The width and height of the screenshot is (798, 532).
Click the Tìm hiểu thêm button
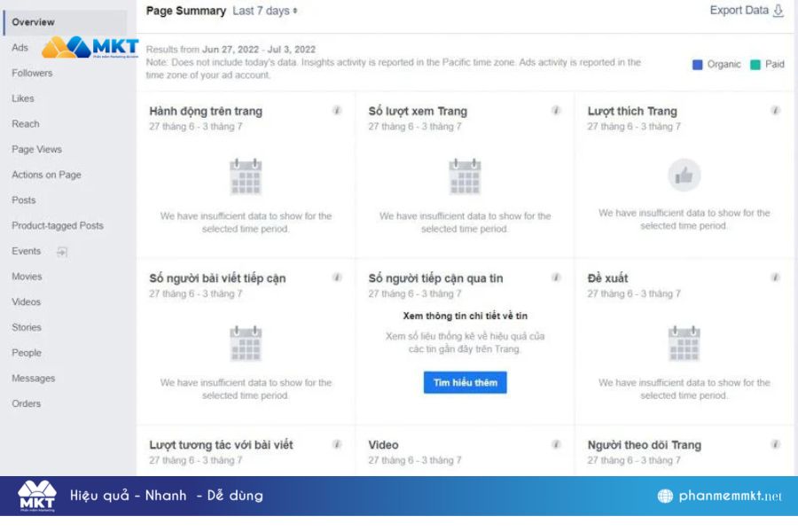[465, 383]
